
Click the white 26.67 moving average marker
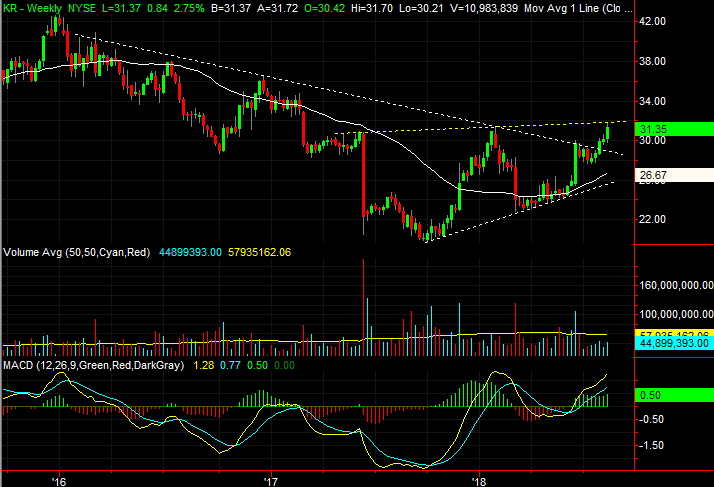674,175
